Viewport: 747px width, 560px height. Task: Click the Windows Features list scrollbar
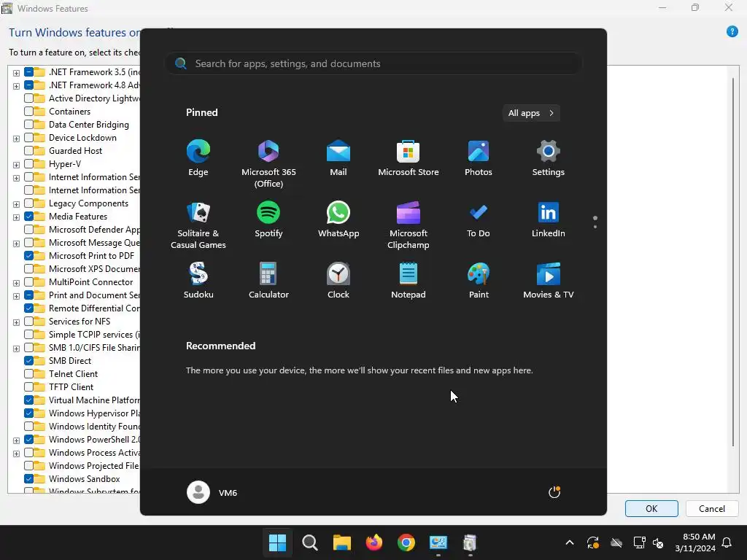[x=732, y=262]
